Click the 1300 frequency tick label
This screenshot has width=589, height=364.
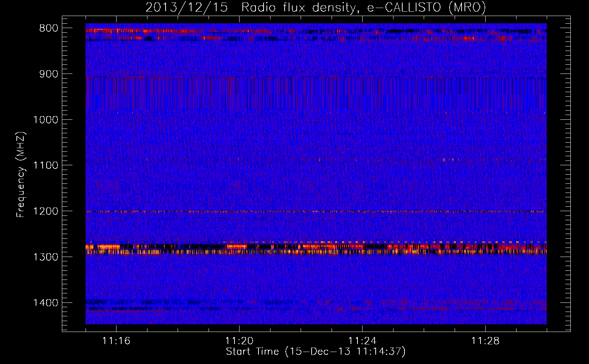(46, 257)
